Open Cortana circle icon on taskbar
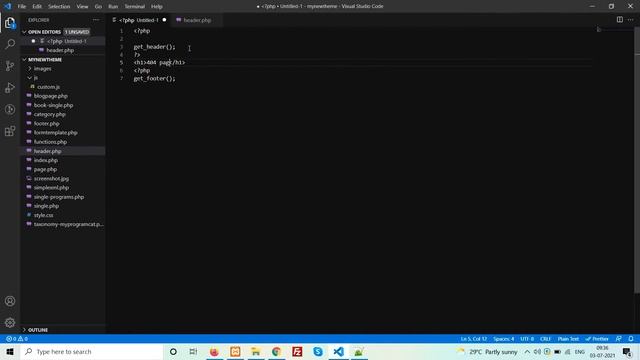Screen dimensions: 640x360 173,351
